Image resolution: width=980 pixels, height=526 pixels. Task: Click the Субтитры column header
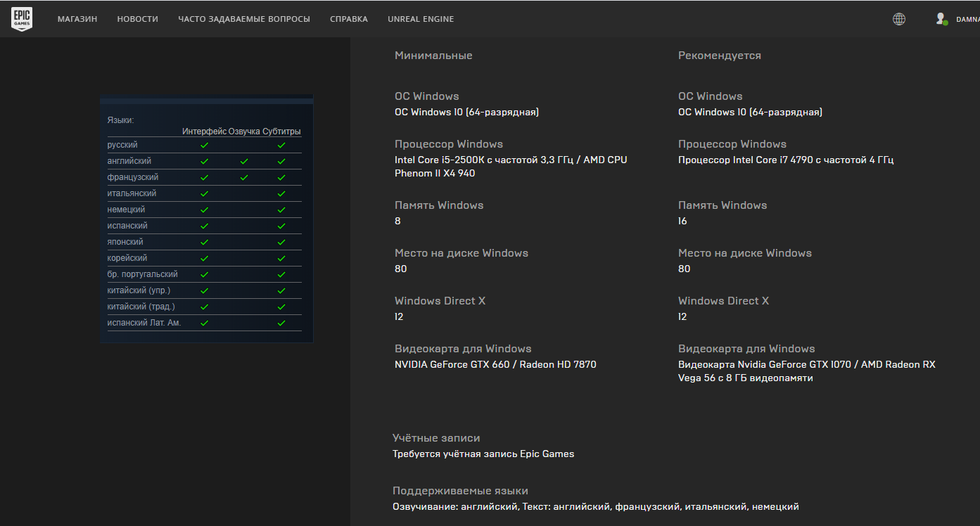pyautogui.click(x=281, y=131)
